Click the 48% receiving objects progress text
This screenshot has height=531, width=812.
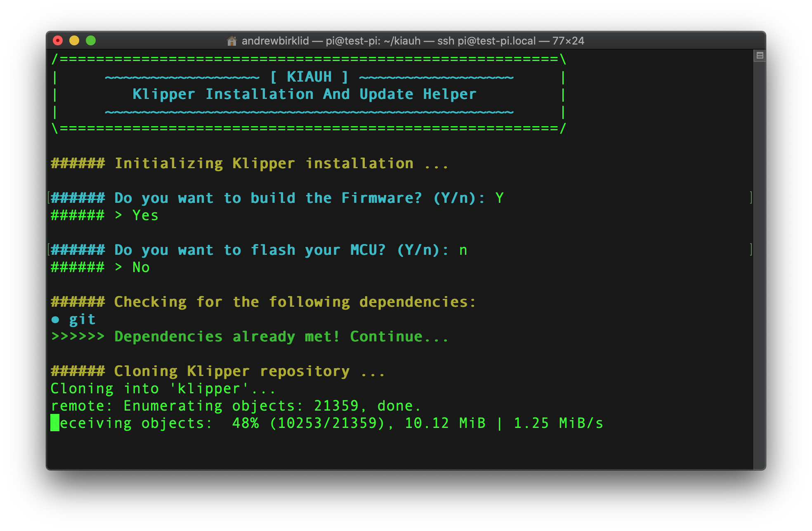coord(245,423)
